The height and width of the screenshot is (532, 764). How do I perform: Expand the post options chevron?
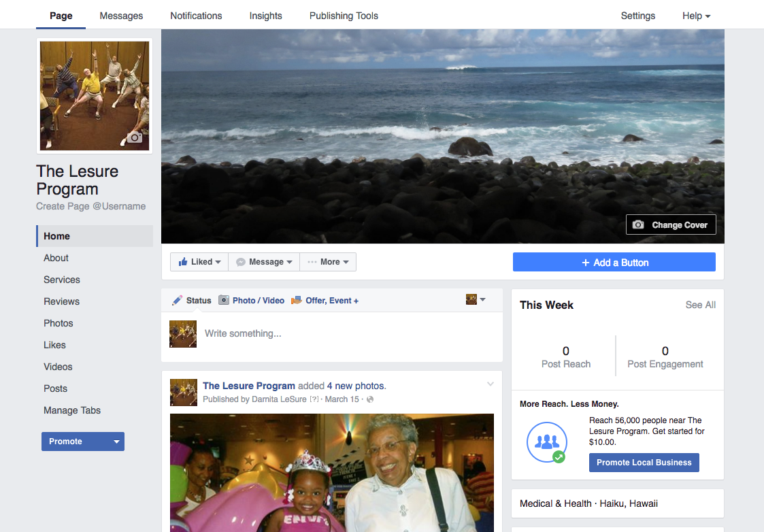tap(491, 384)
